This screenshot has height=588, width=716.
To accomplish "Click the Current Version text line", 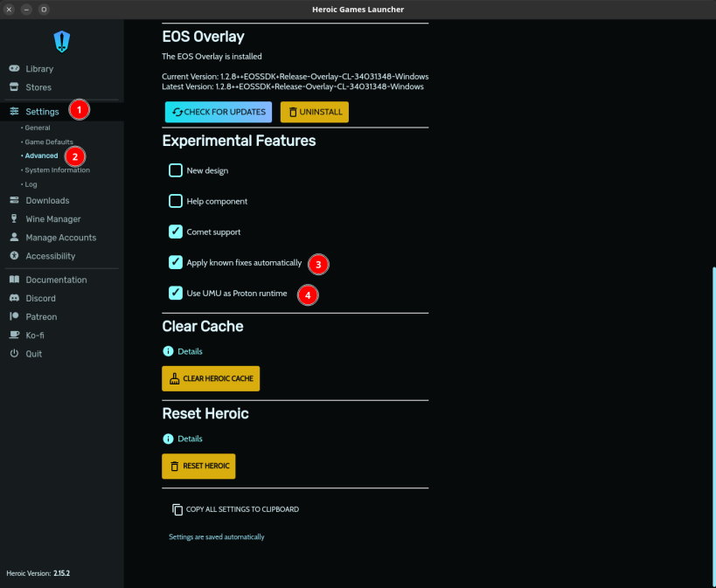I will tap(295, 76).
